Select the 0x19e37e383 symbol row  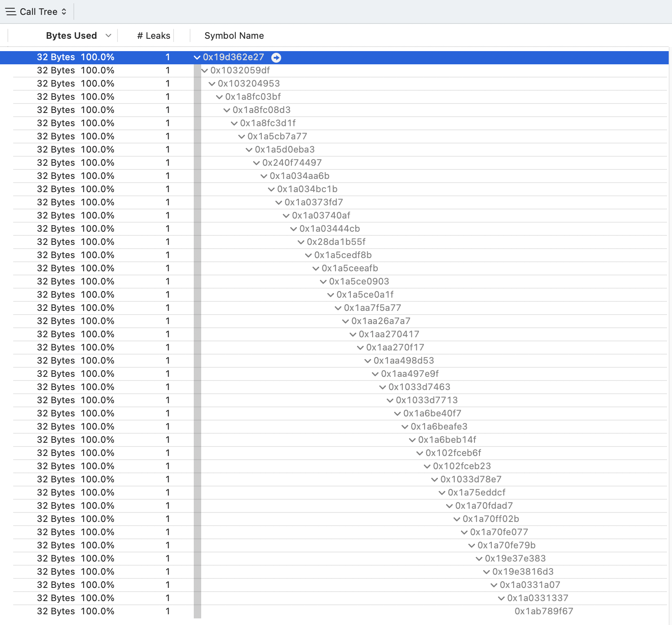click(515, 559)
